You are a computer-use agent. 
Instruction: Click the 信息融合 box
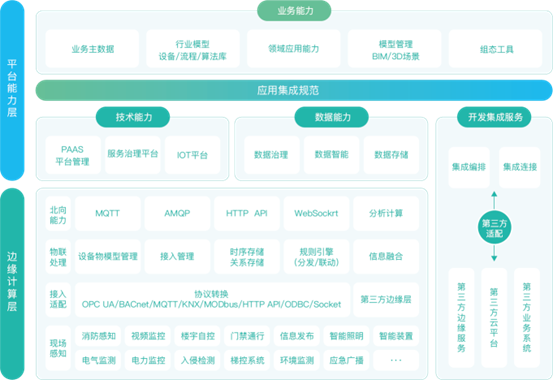point(386,257)
